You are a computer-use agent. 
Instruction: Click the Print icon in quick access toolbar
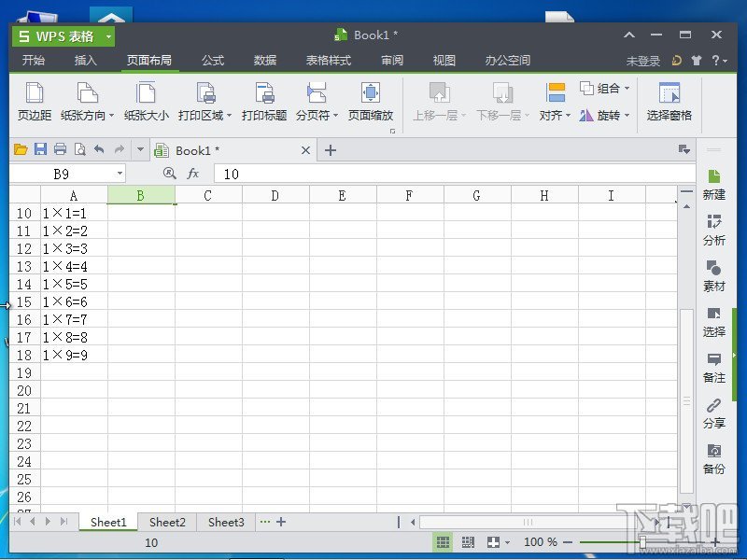59,148
